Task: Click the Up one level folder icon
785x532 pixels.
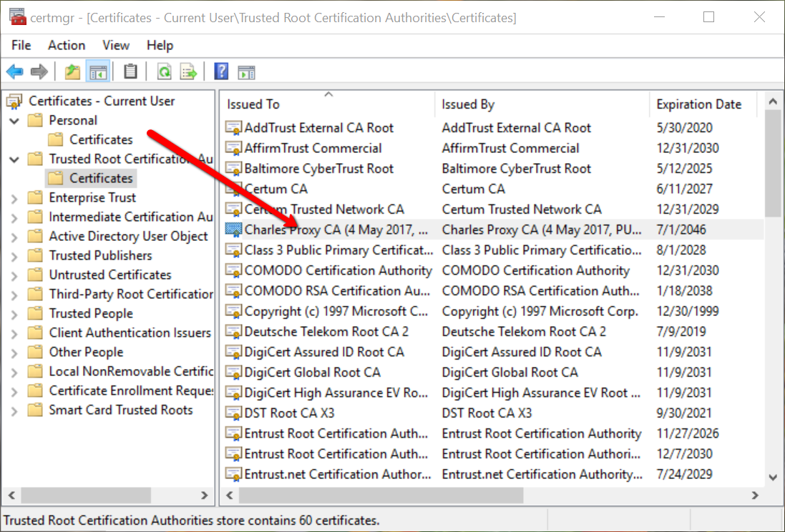Action: click(72, 72)
